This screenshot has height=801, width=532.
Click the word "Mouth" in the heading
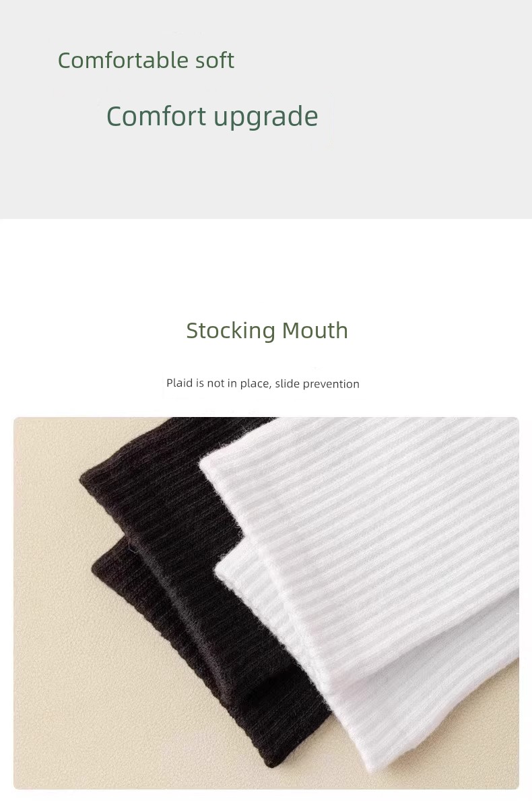(x=314, y=330)
